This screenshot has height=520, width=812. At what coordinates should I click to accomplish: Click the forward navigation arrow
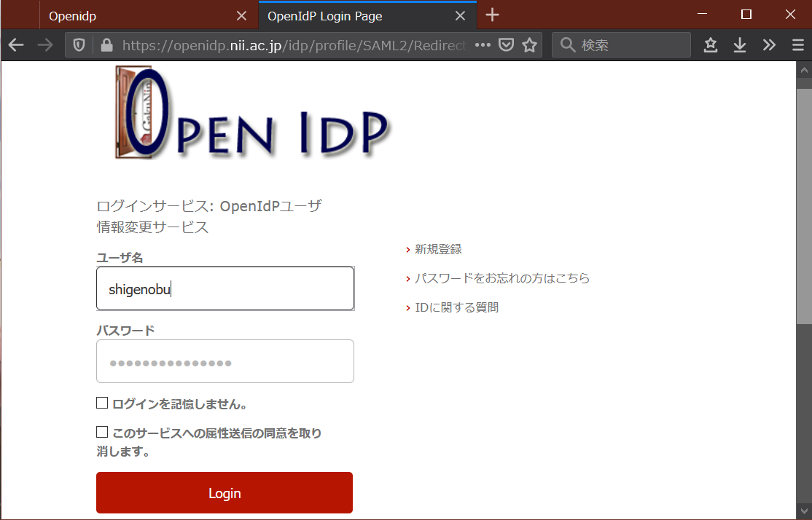point(45,46)
